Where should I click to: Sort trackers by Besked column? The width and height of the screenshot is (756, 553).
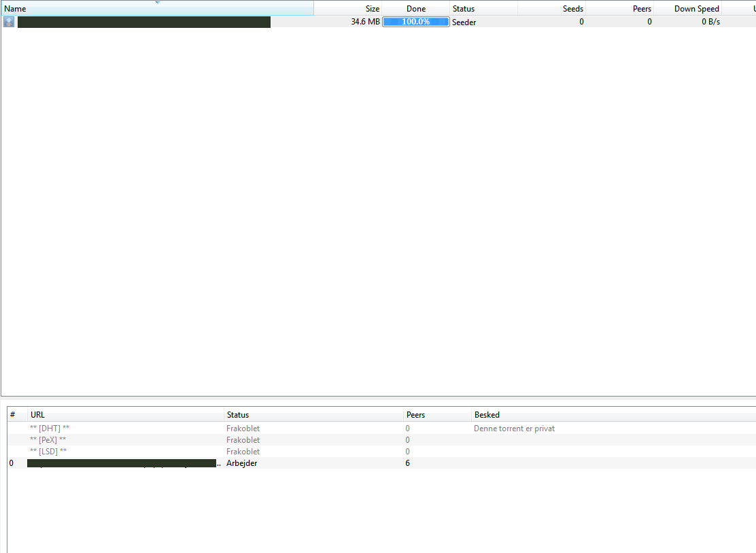(614, 414)
